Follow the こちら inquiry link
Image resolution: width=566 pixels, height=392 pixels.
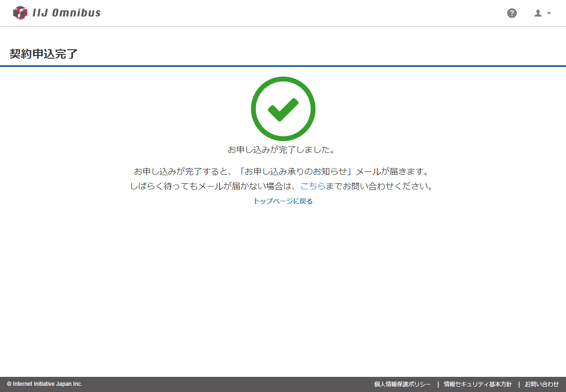point(313,186)
